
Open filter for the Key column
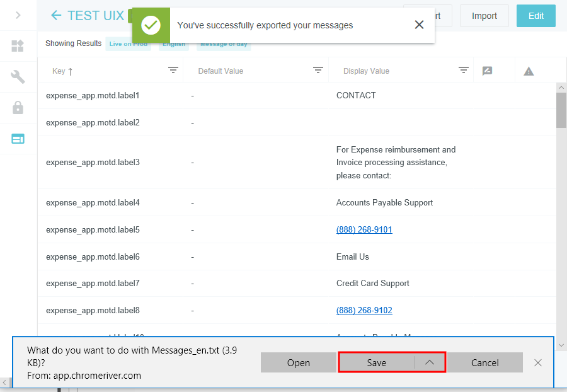[173, 71]
